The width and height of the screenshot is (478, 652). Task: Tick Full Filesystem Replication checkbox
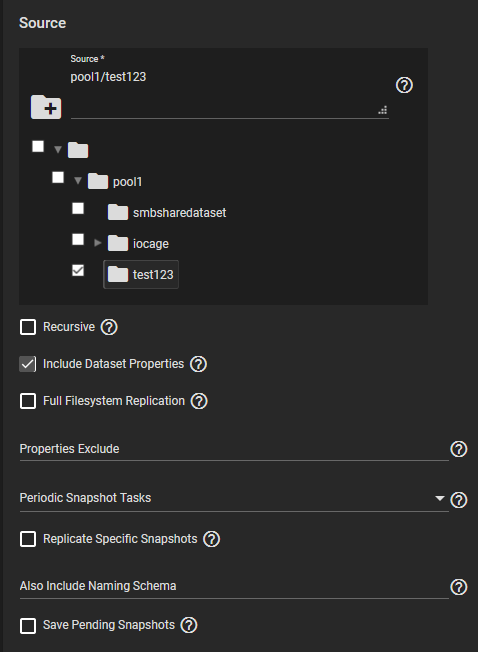point(28,401)
